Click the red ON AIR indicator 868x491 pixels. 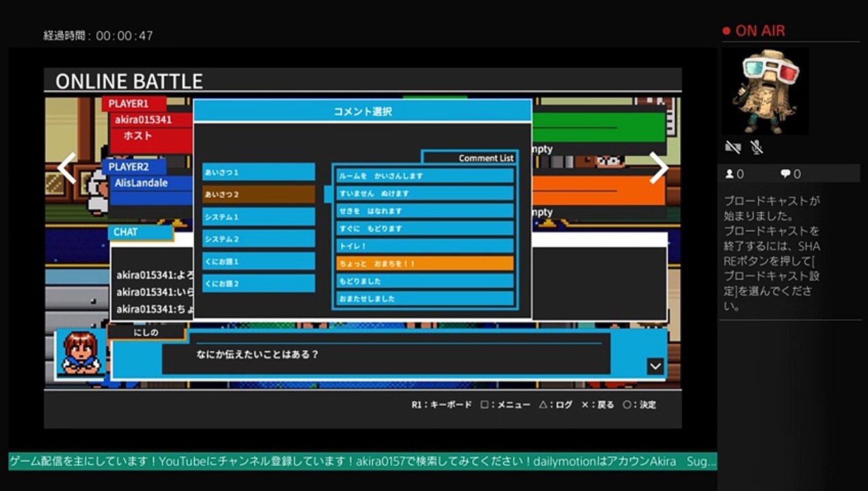coord(753,31)
